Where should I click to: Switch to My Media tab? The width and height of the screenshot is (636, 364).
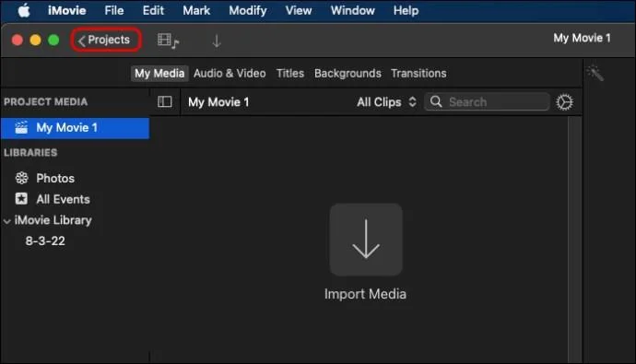click(159, 74)
